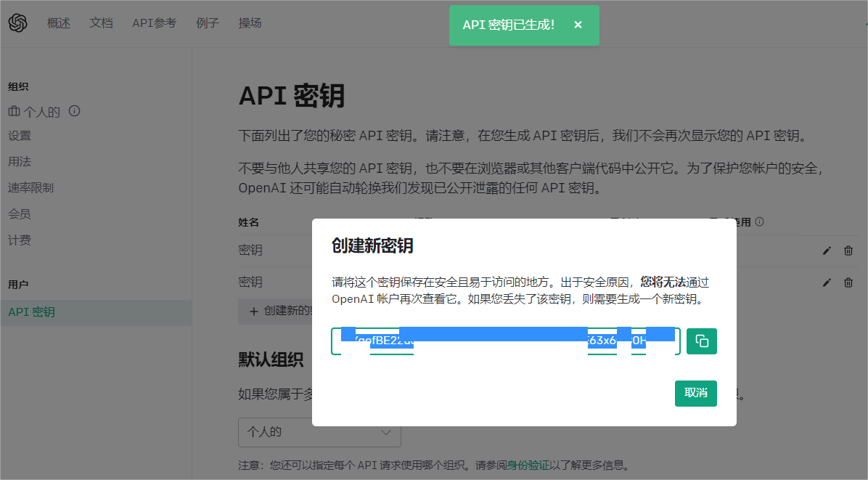Open the API参考 navigation tab

point(154,23)
